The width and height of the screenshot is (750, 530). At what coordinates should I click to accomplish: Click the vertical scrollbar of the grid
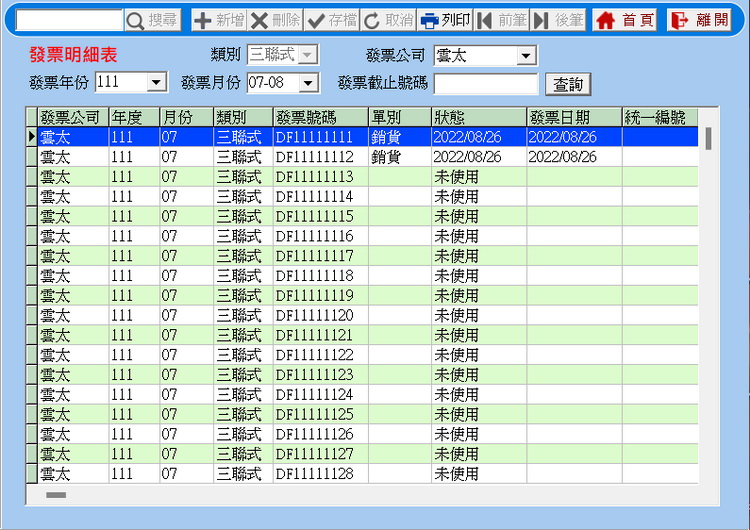[708, 300]
